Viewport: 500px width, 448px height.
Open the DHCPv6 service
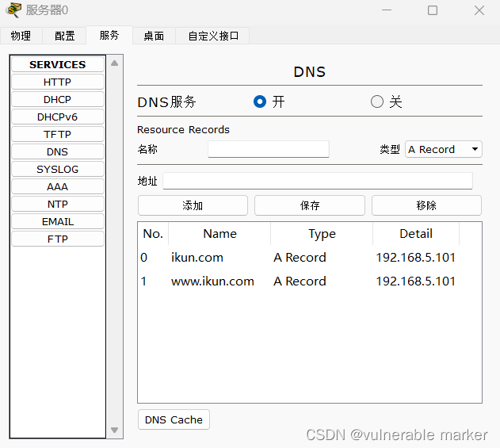click(x=58, y=117)
